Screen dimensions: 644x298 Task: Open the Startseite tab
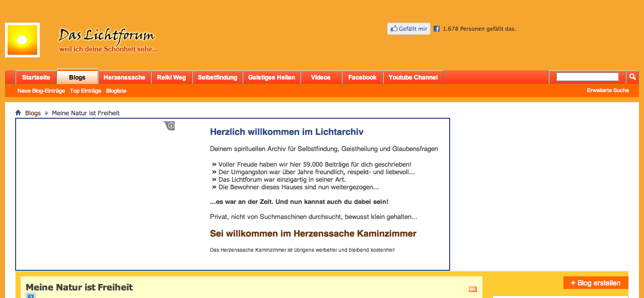(x=36, y=78)
